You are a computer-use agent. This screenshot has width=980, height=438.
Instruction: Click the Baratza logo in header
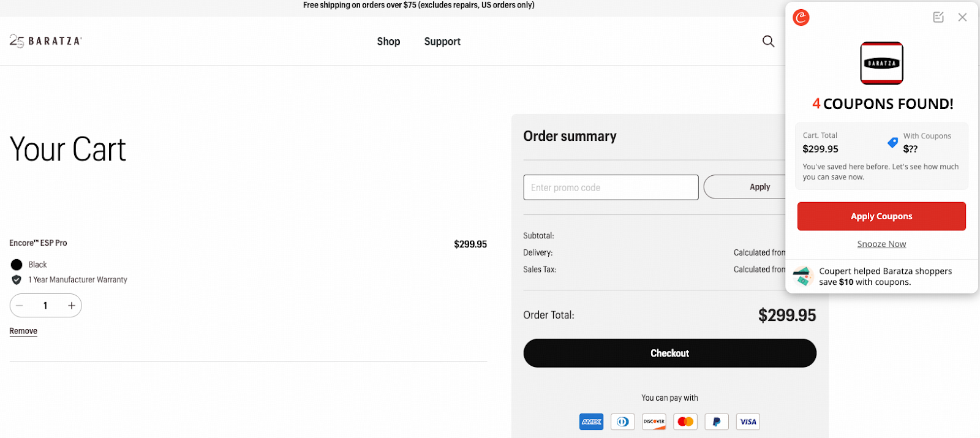click(x=46, y=41)
